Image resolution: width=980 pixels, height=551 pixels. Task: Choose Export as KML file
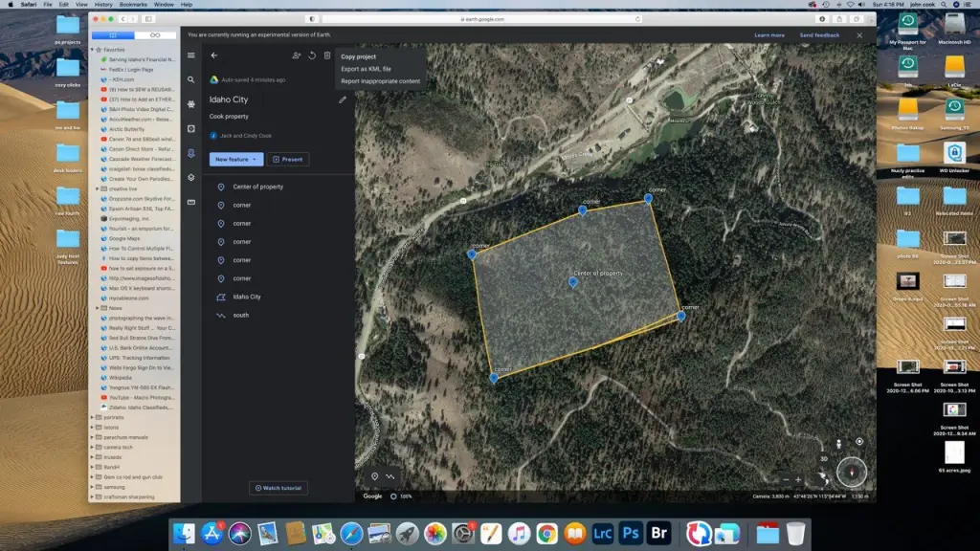366,69
